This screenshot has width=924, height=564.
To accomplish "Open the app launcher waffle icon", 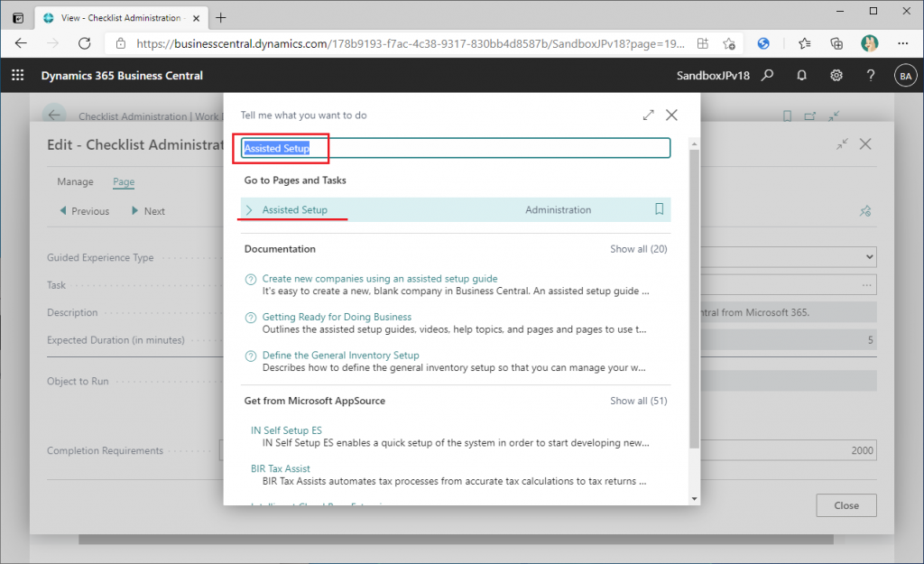I will coord(18,76).
